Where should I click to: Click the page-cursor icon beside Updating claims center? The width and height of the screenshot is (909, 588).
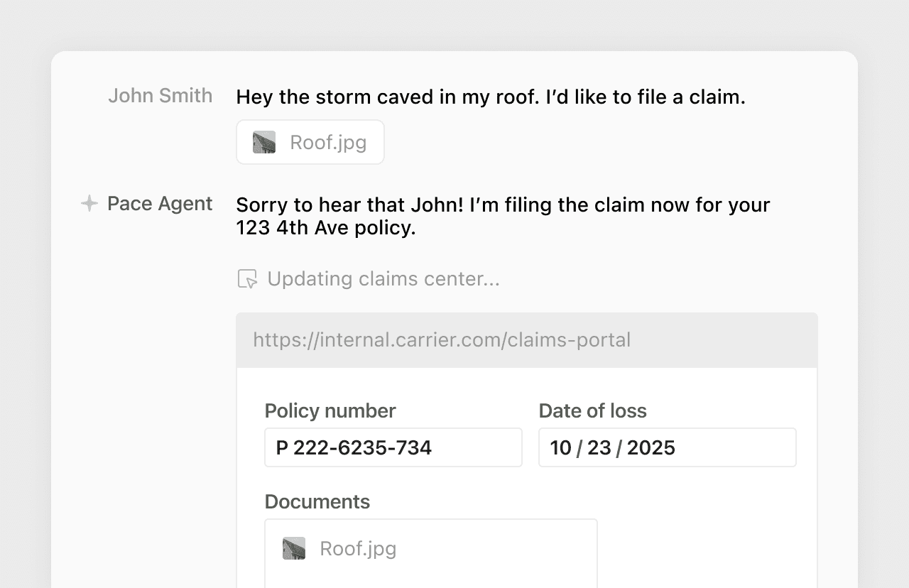point(246,279)
